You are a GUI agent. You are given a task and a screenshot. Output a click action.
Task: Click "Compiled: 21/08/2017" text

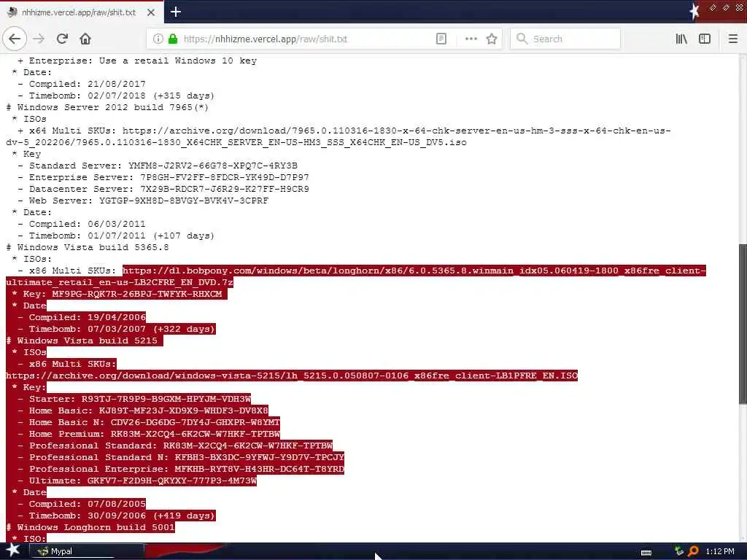[88, 84]
